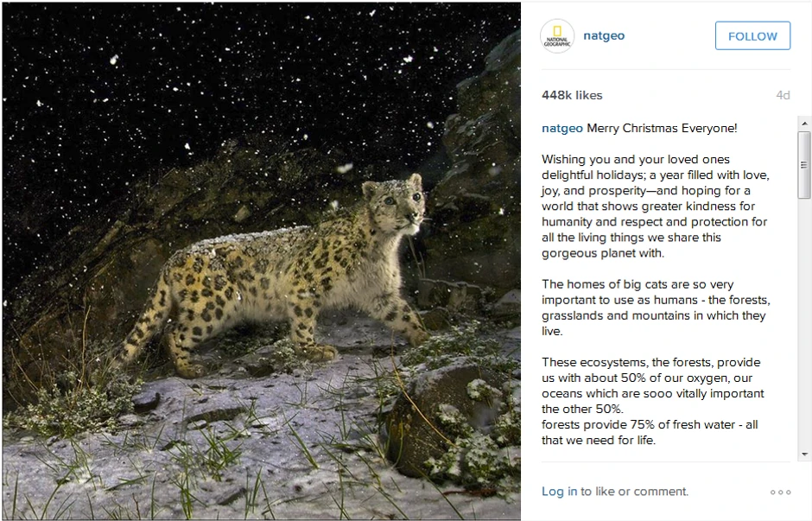This screenshot has height=521, width=812.
Task: Click the "Merry Christmas Everyone!" caption text
Action: point(662,129)
